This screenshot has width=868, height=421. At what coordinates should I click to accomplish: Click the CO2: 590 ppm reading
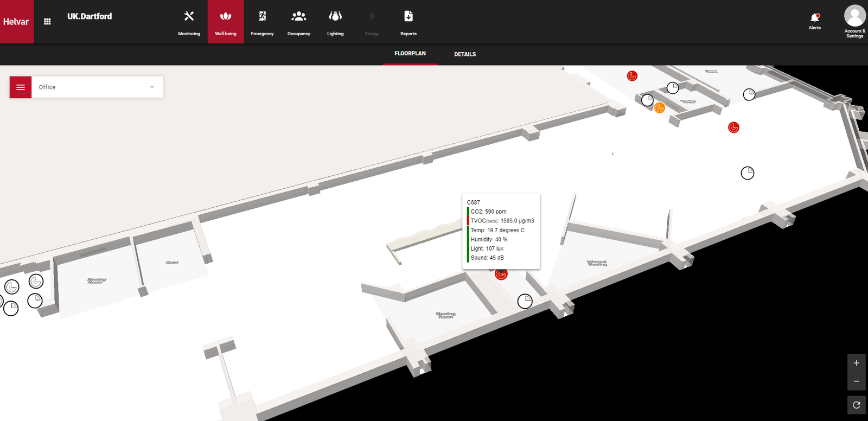pyautogui.click(x=489, y=212)
